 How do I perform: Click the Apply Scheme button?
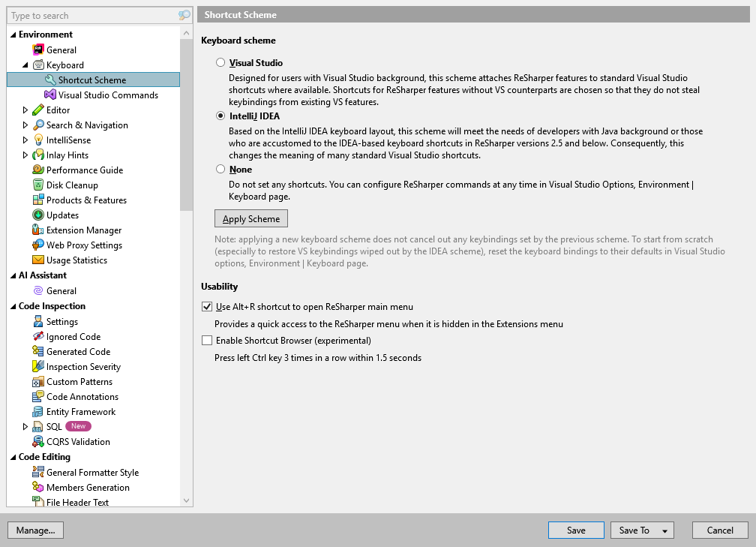tap(250, 218)
